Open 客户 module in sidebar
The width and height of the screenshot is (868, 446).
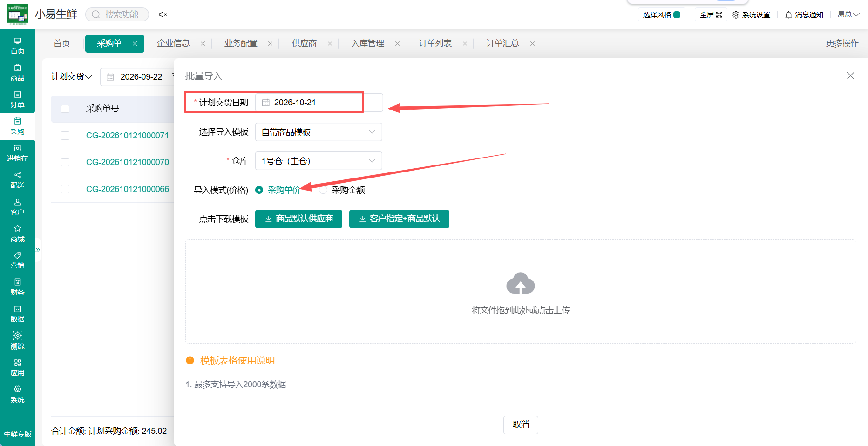[17, 206]
